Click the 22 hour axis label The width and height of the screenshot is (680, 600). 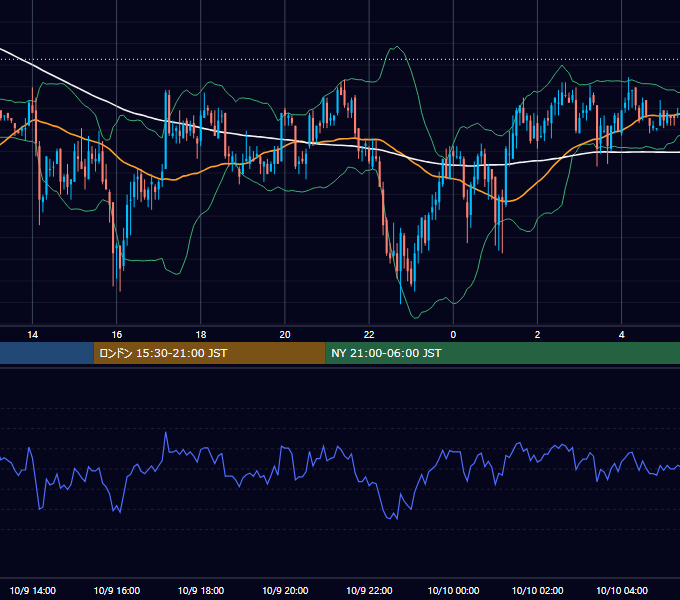click(x=369, y=335)
